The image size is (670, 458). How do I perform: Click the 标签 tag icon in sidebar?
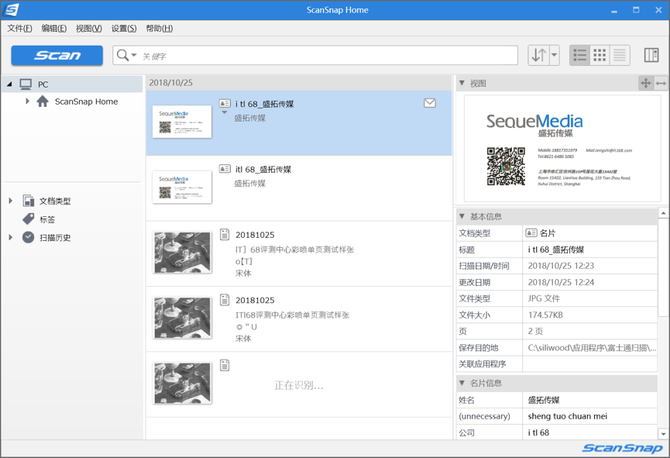click(28, 219)
